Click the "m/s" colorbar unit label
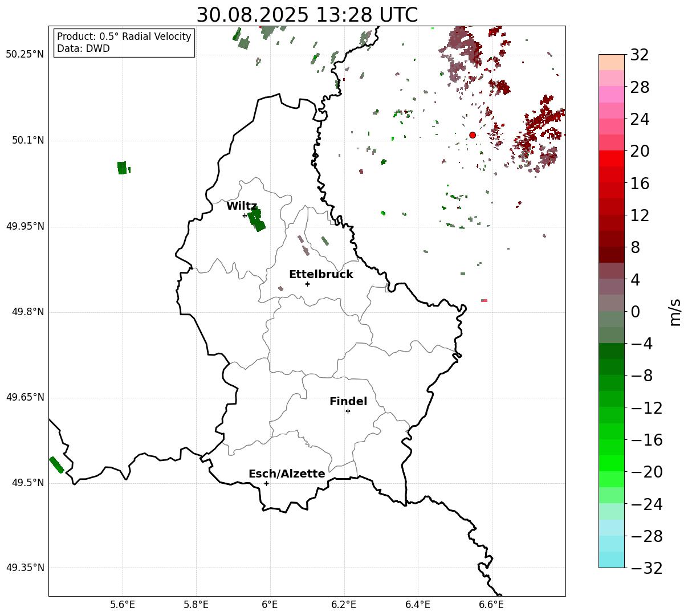 [675, 312]
